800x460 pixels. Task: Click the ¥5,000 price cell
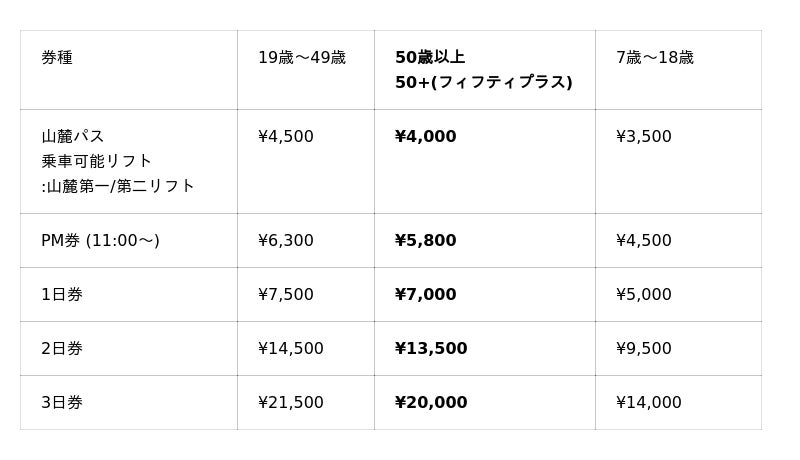tap(643, 295)
